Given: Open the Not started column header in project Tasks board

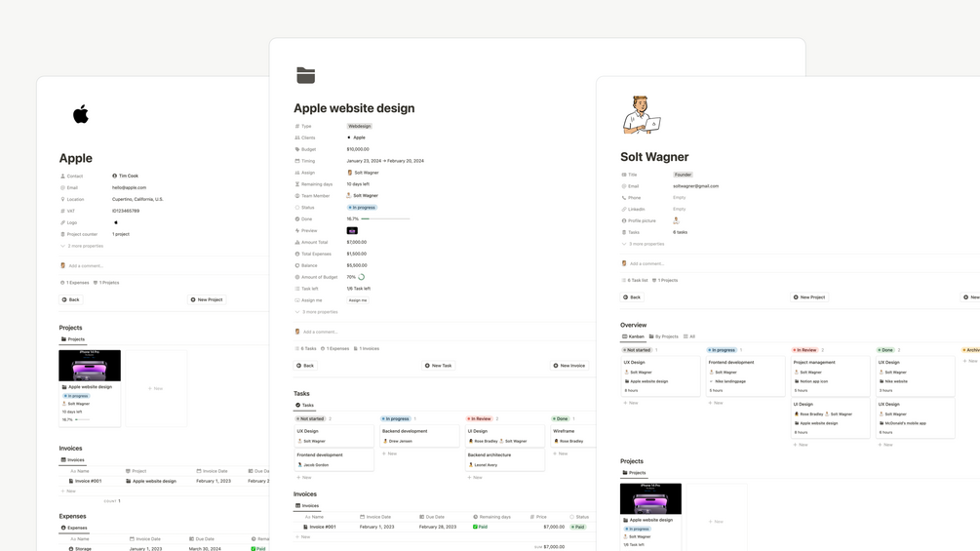Looking at the screenshot, I should click(x=311, y=418).
